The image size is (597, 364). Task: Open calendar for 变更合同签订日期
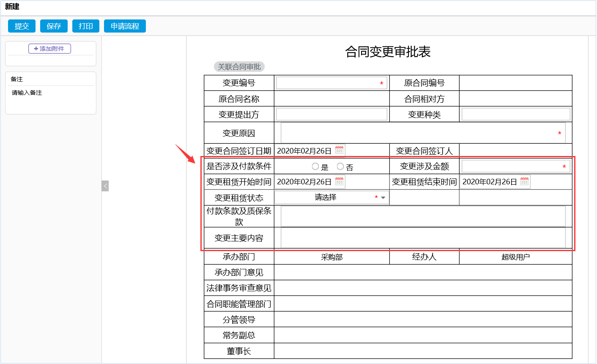pos(339,150)
